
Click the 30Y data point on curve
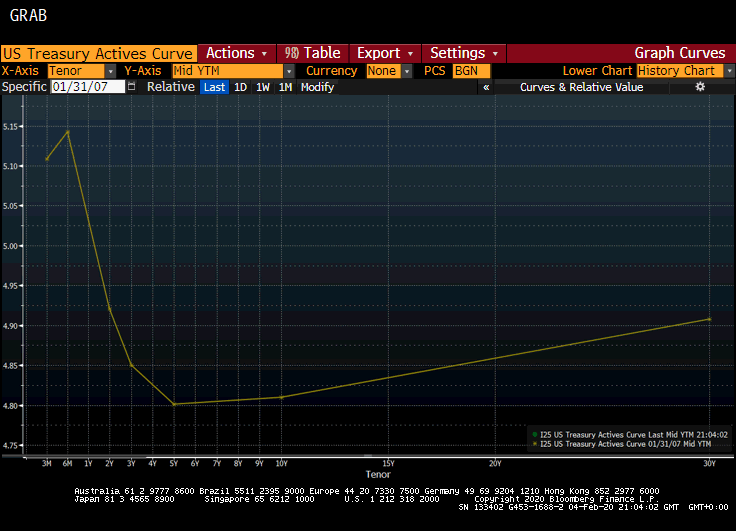click(x=709, y=319)
